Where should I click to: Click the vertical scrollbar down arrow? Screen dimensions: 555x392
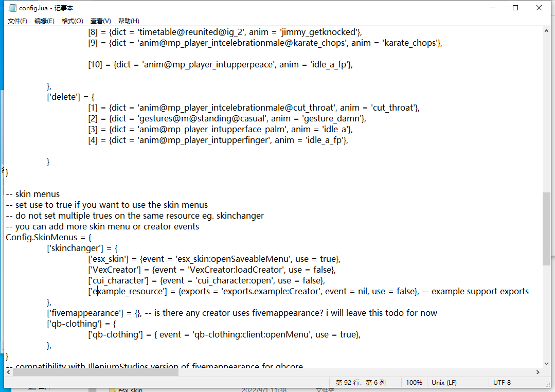point(547,363)
